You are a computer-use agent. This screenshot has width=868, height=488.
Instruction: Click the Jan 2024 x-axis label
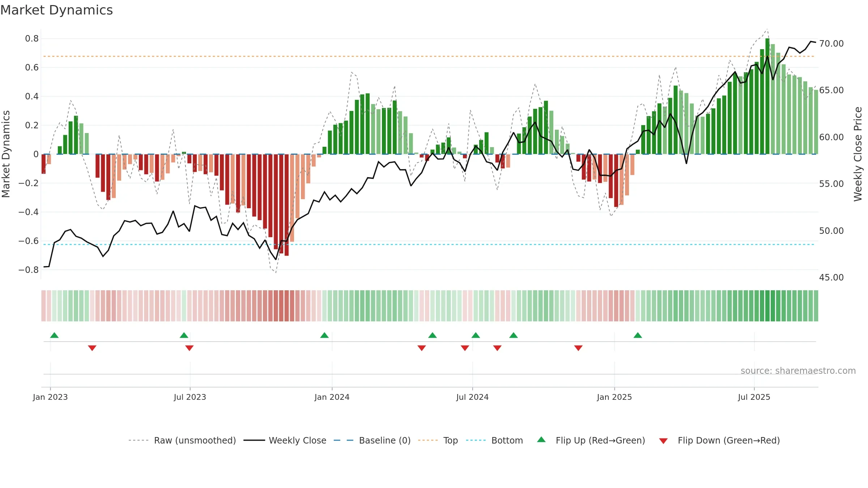[x=332, y=397]
